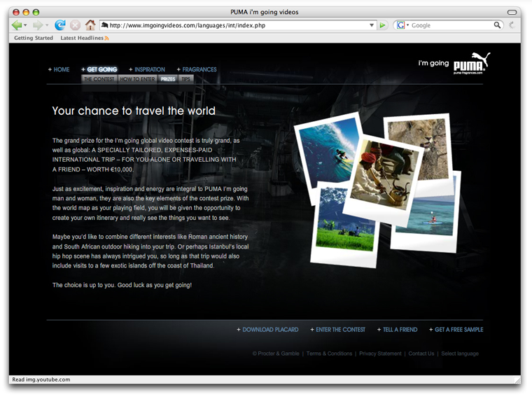532x397 pixels.
Task: Click the search magnifying glass icon
Action: coord(498,25)
